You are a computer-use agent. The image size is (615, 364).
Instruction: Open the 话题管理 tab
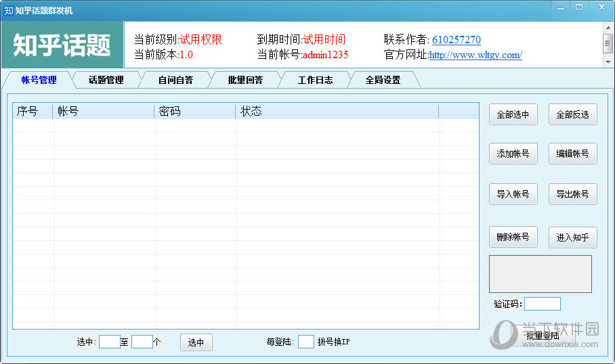pos(106,80)
